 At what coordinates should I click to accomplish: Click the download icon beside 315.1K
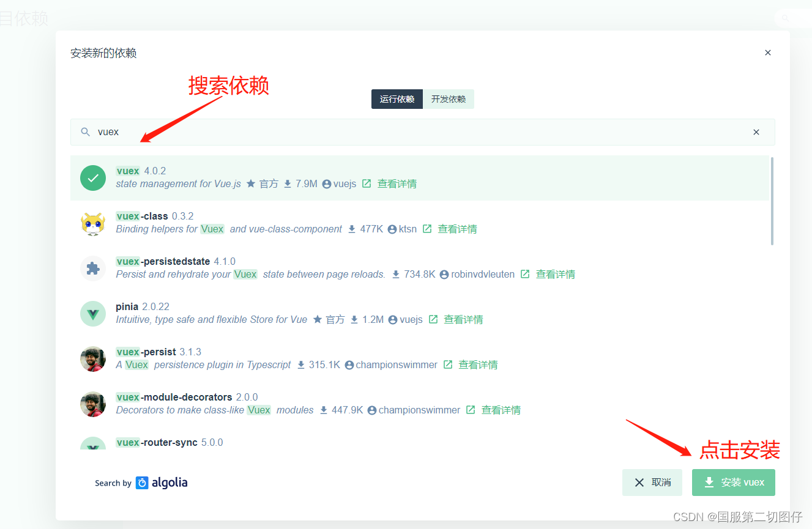301,364
